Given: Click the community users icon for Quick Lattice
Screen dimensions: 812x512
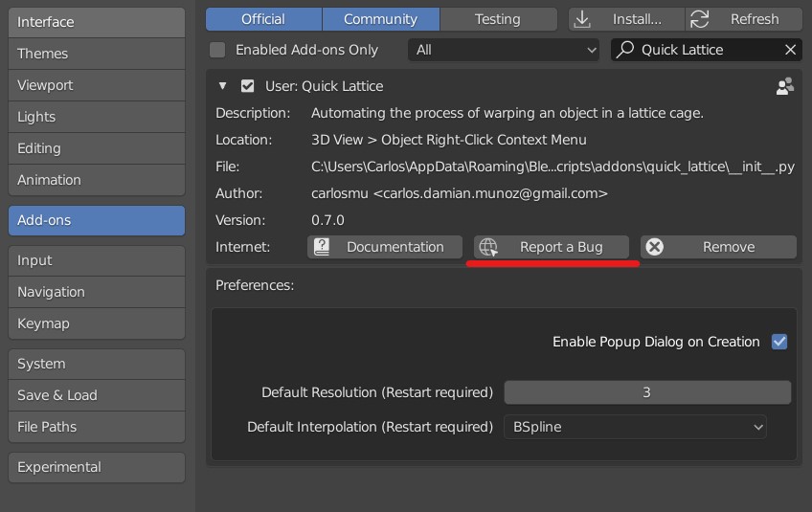Looking at the screenshot, I should click(784, 86).
